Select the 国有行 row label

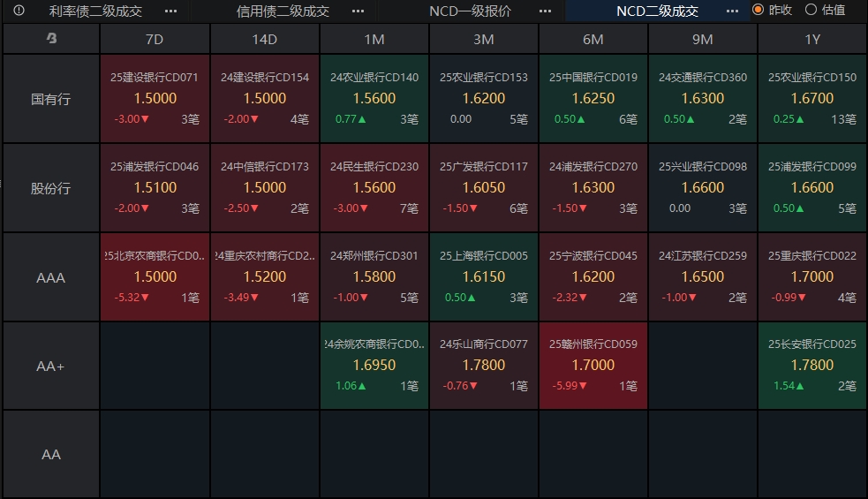pyautogui.click(x=51, y=99)
